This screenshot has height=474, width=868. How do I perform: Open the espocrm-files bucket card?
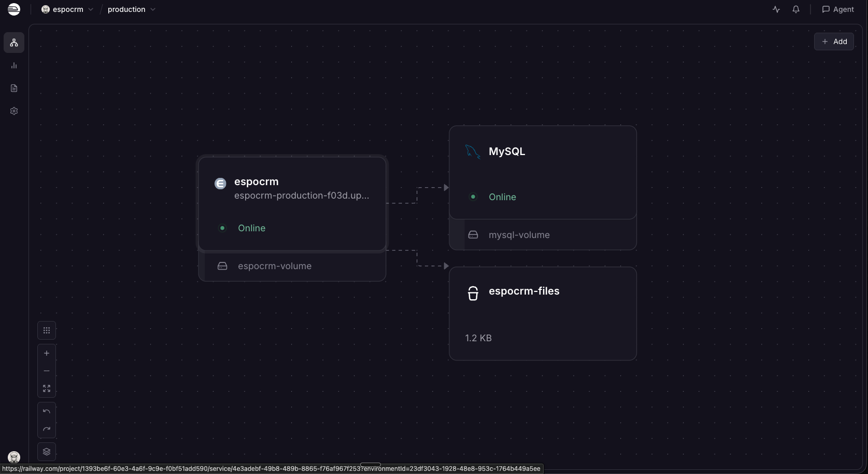543,314
